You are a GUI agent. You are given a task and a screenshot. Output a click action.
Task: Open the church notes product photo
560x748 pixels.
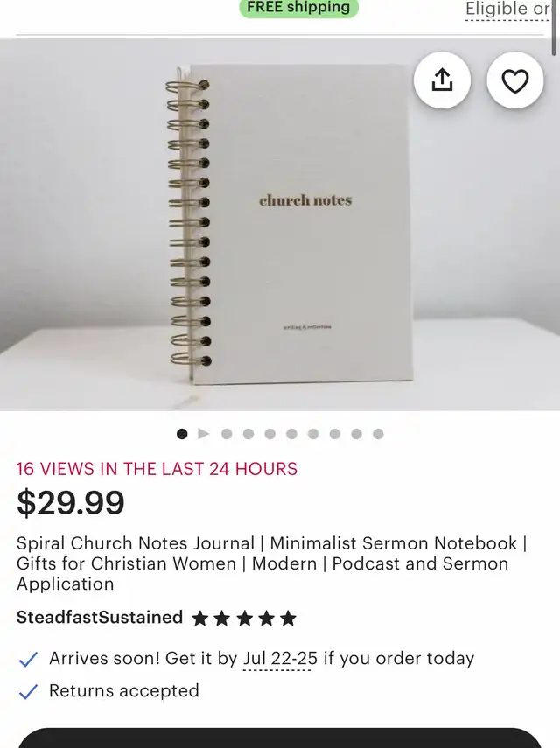(280, 224)
